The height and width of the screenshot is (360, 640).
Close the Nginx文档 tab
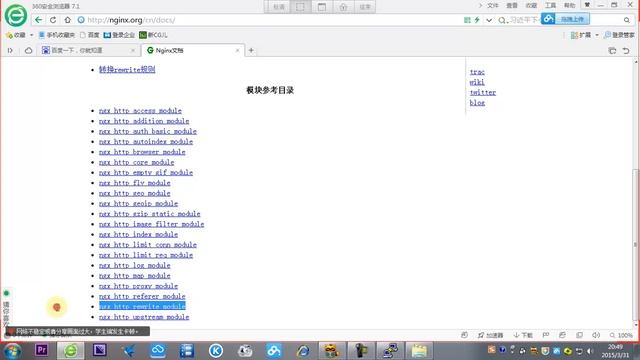point(238,50)
